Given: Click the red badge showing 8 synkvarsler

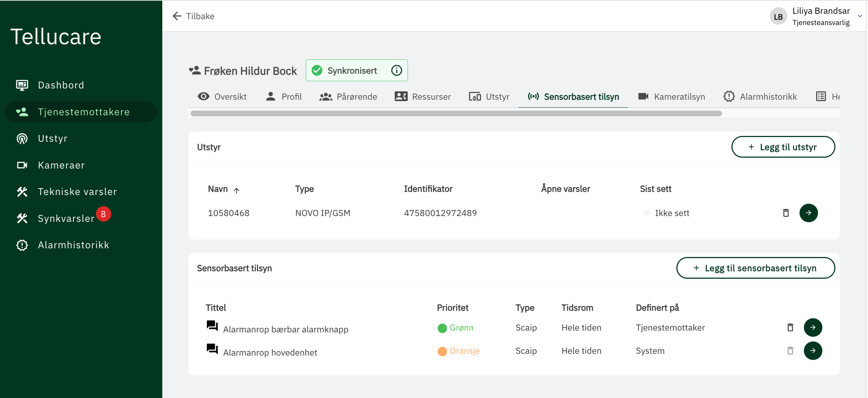Looking at the screenshot, I should tap(104, 214).
